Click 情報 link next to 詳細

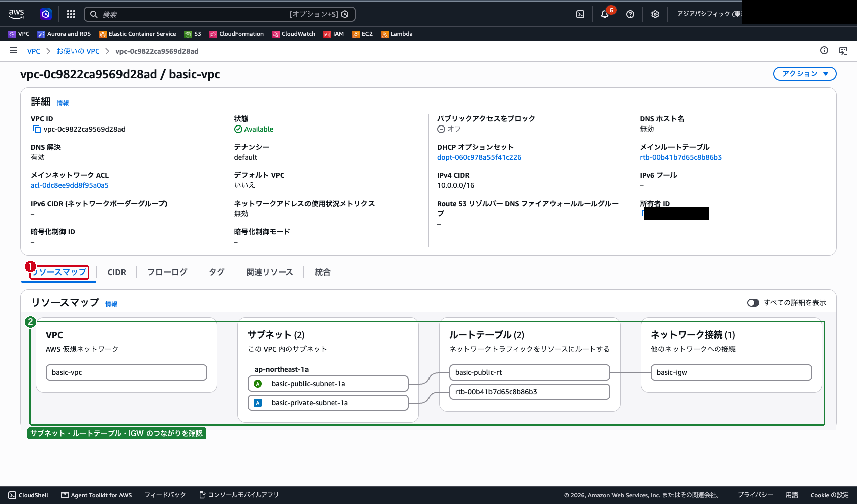pyautogui.click(x=63, y=103)
